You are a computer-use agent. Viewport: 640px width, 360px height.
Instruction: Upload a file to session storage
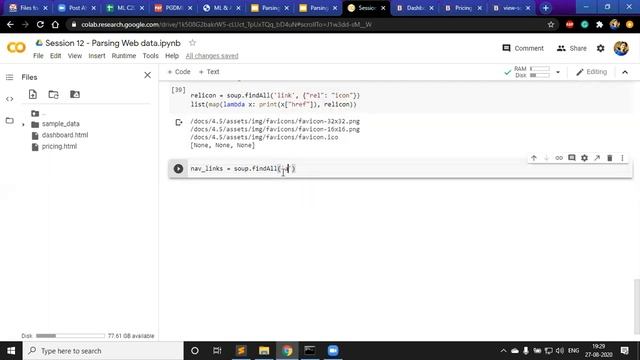[x=33, y=94]
